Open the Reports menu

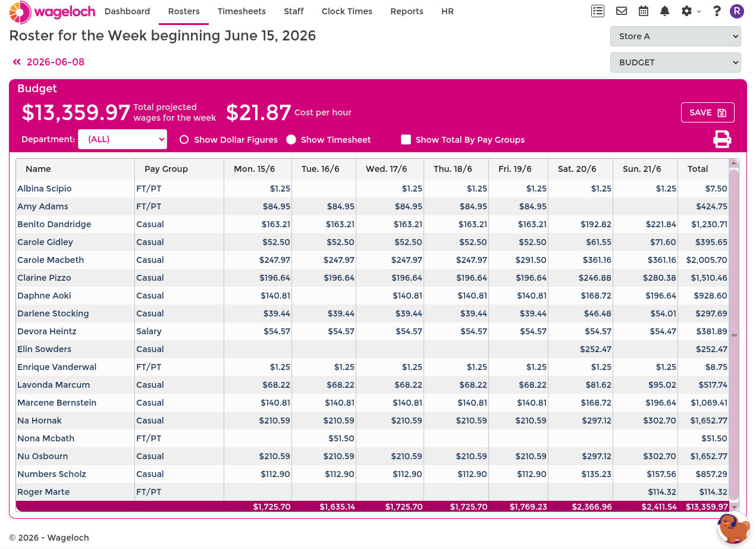coord(407,11)
